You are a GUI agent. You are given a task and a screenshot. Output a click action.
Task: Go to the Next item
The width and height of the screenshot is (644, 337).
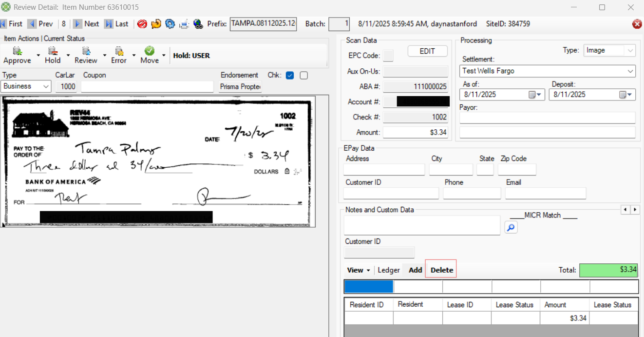(x=86, y=24)
